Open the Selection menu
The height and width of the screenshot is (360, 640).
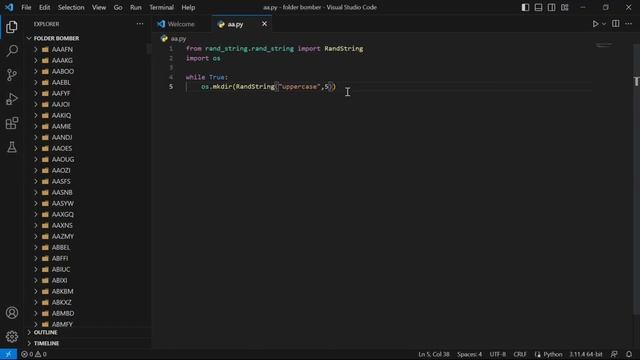point(71,7)
